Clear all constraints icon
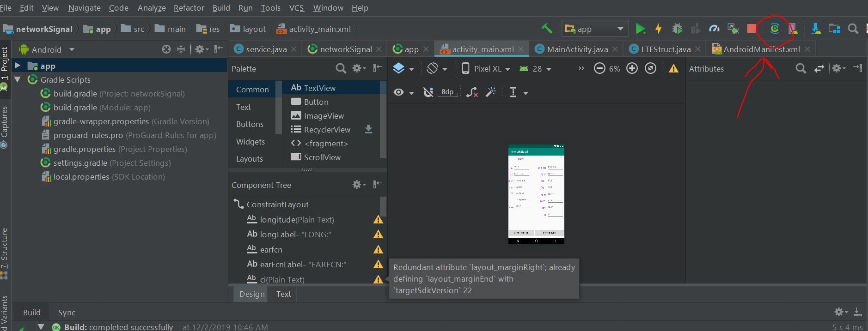Image resolution: width=868 pixels, height=331 pixels. click(x=472, y=92)
